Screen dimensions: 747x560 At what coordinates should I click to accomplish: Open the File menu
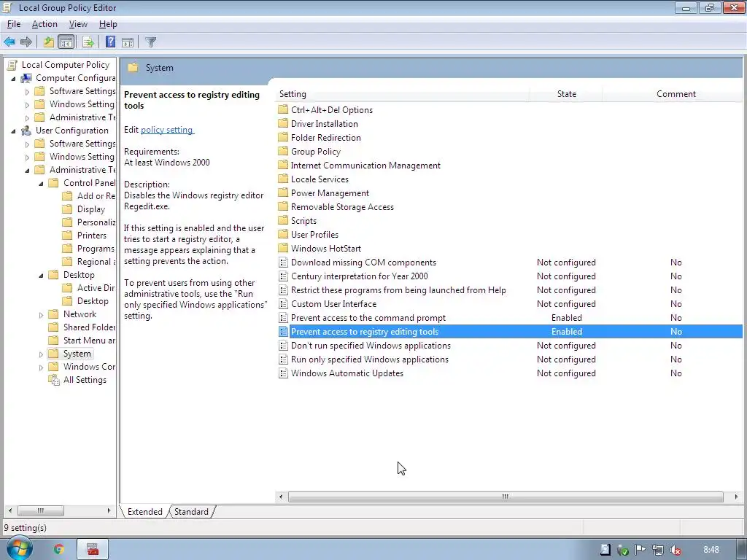point(14,24)
